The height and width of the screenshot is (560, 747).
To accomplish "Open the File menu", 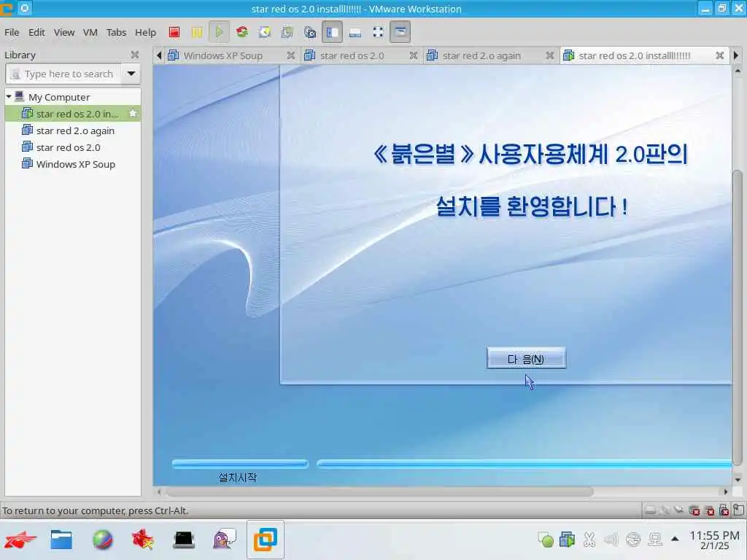I will click(12, 32).
